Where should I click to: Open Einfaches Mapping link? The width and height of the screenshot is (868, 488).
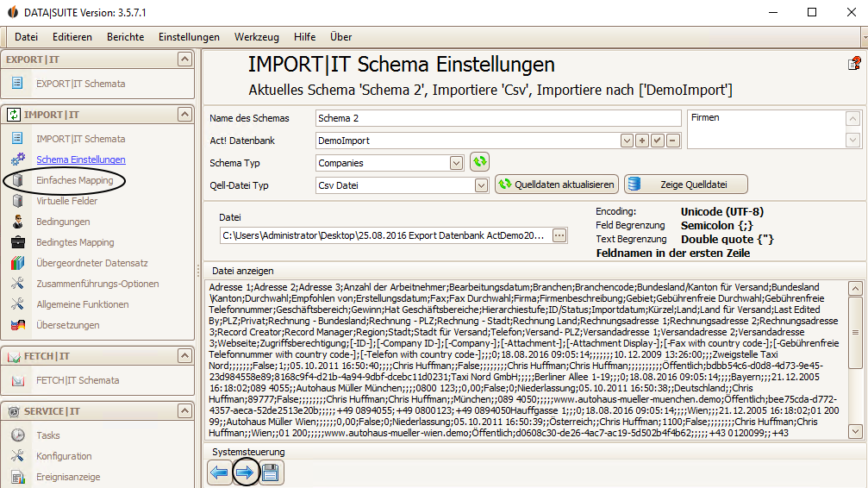[x=75, y=180]
